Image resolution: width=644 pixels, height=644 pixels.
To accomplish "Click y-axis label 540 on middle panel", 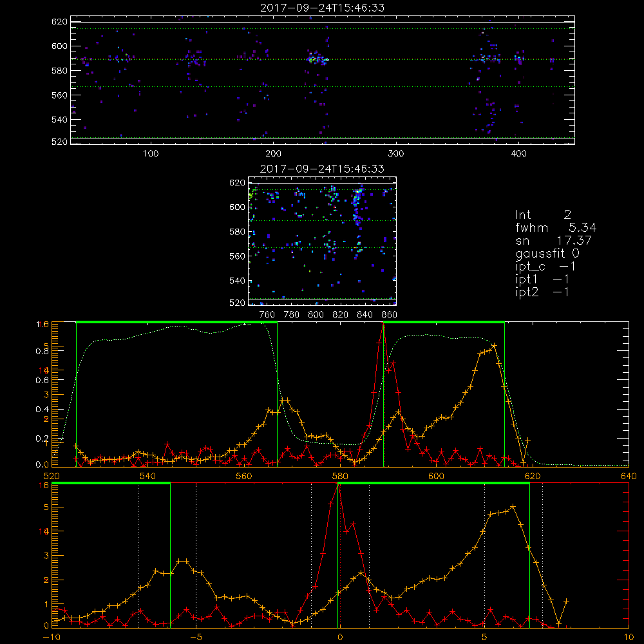I will tap(237, 281).
